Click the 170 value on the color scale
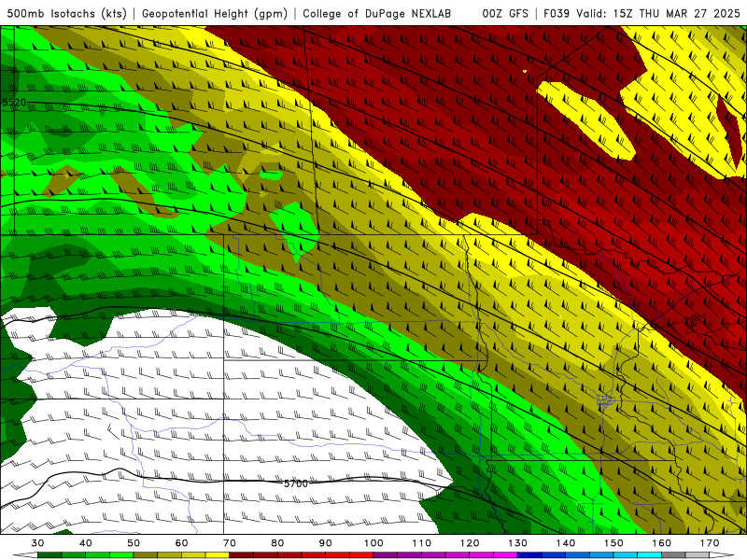The height and width of the screenshot is (560, 747). tap(710, 543)
